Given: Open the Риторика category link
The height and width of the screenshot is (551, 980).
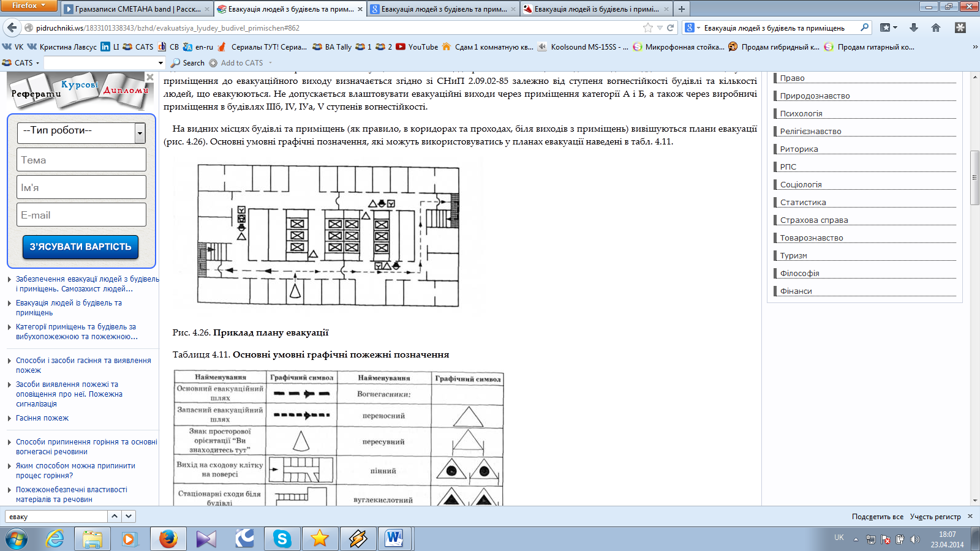Looking at the screenshot, I should (799, 149).
